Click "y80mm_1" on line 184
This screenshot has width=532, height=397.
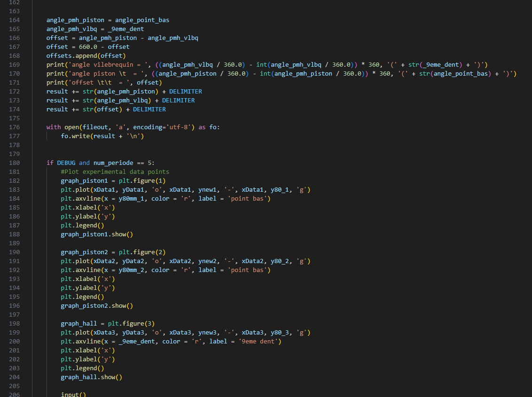pos(131,198)
